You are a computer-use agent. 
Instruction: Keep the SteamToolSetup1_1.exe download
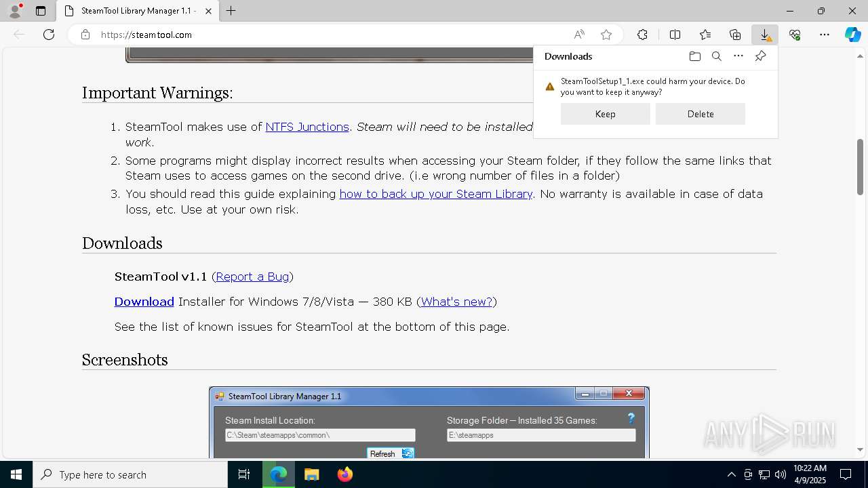(606, 114)
